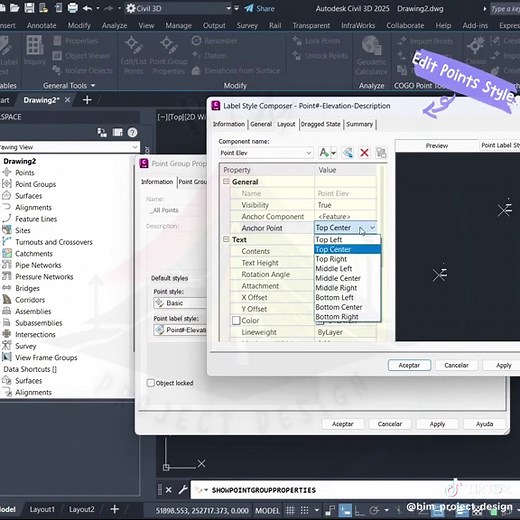
Task: Open the Component name dropdown showing Point Elev
Action: 266,153
